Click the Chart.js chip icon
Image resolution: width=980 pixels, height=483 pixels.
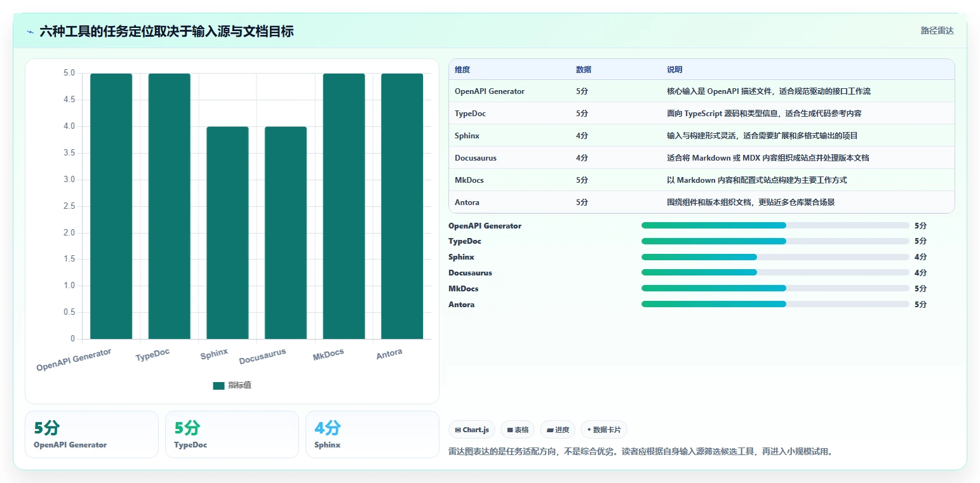[x=458, y=430]
